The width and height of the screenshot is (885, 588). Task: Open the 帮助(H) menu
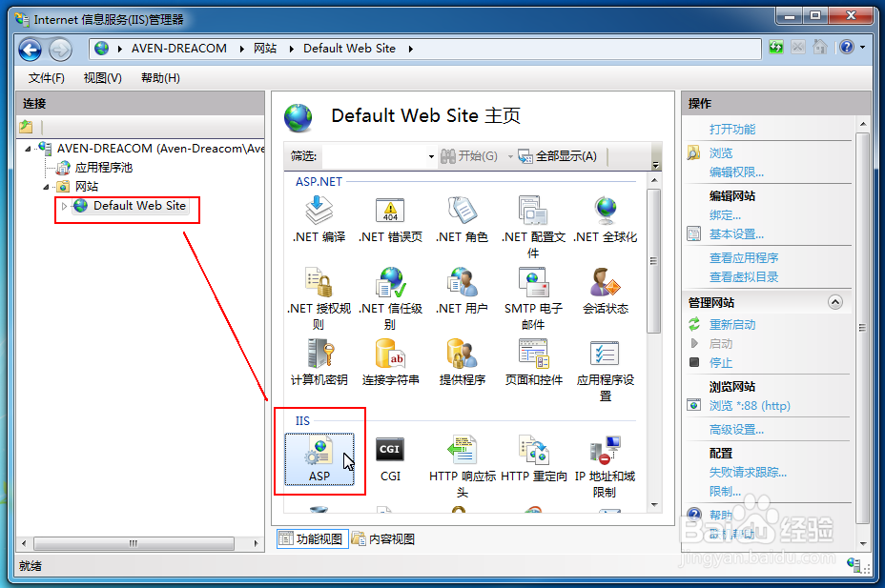[160, 78]
